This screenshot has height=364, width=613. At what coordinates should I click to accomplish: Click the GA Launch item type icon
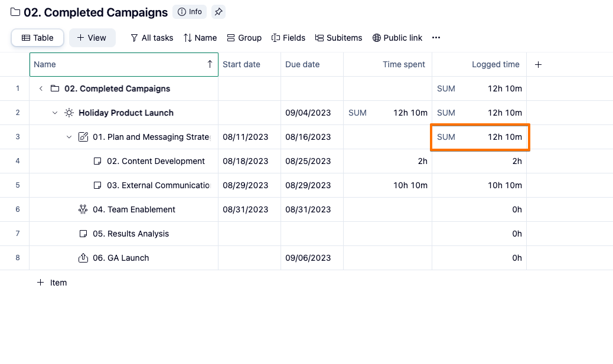(83, 258)
